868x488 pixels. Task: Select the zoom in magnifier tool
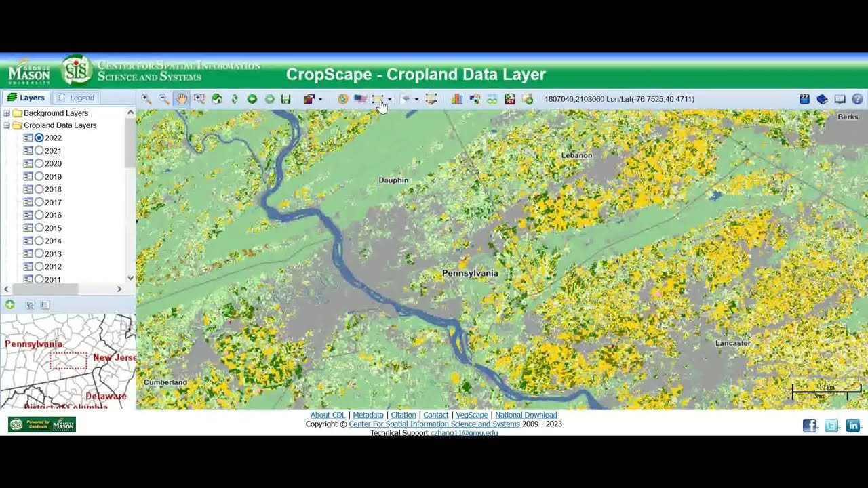[x=146, y=99]
